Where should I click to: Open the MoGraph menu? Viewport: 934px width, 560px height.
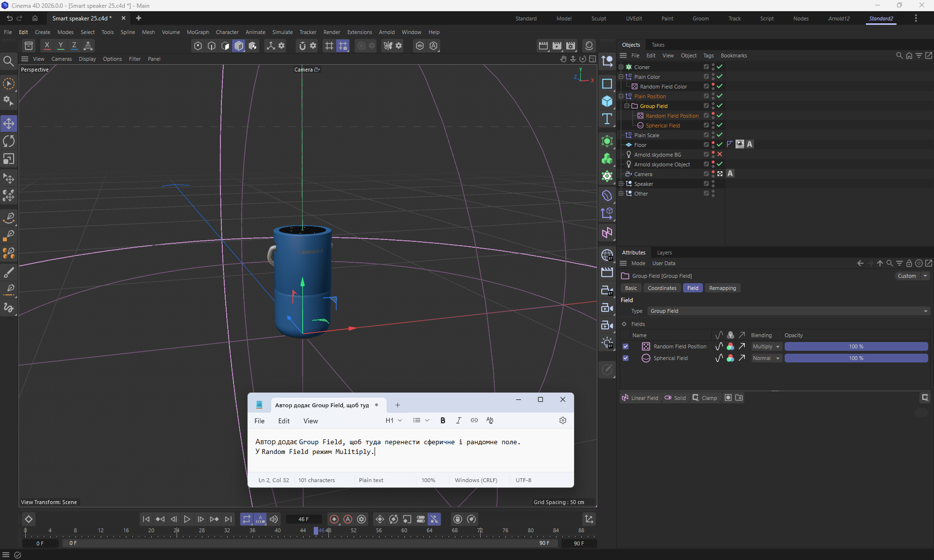pos(198,32)
